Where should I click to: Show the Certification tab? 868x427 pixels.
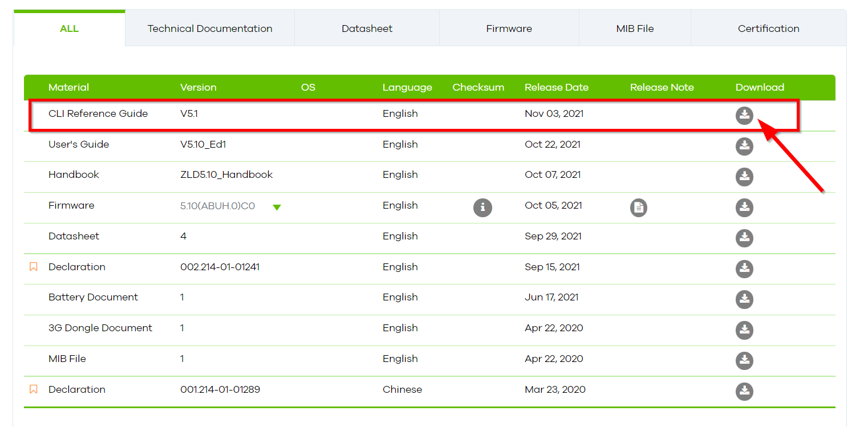click(x=768, y=29)
